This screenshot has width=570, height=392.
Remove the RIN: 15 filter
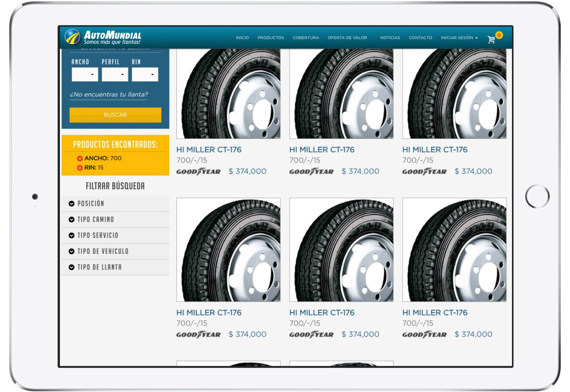pyautogui.click(x=80, y=168)
